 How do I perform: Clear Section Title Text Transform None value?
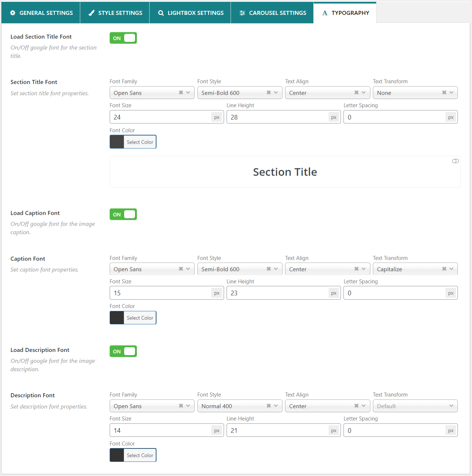[444, 93]
